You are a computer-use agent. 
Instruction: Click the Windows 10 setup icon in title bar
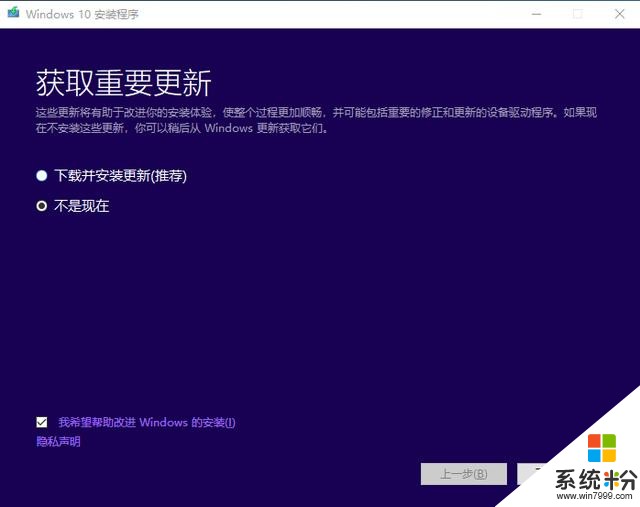13,12
